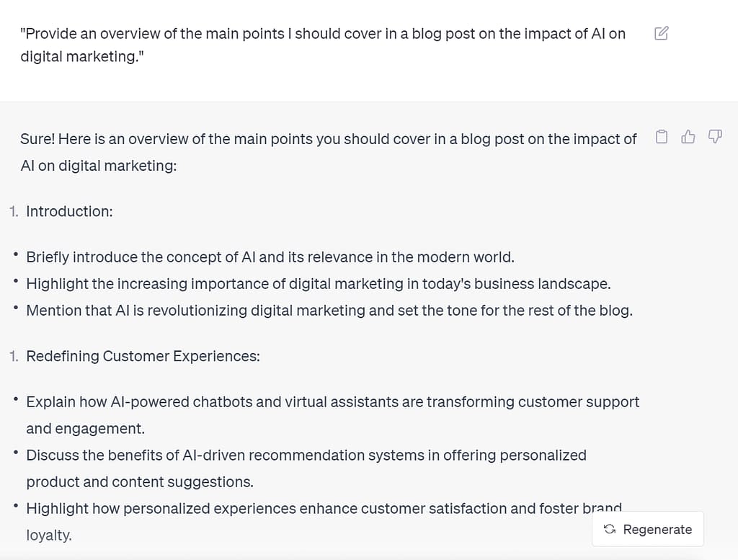The image size is (738, 560).
Task: Click the circular arrows icon in Regenerate
Action: coord(610,530)
